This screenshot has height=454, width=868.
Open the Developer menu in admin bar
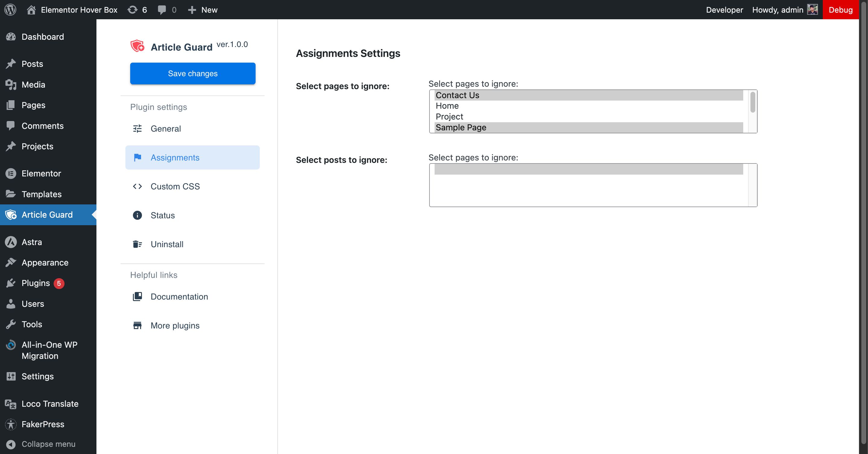tap(724, 10)
